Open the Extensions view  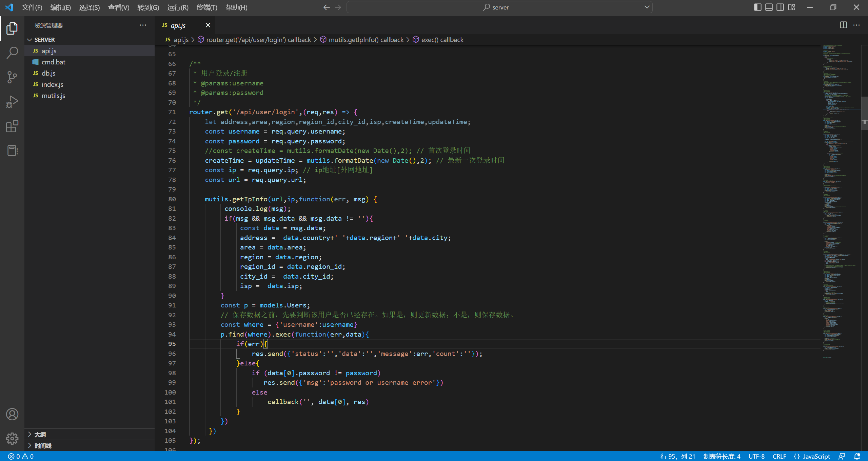pyautogui.click(x=12, y=126)
